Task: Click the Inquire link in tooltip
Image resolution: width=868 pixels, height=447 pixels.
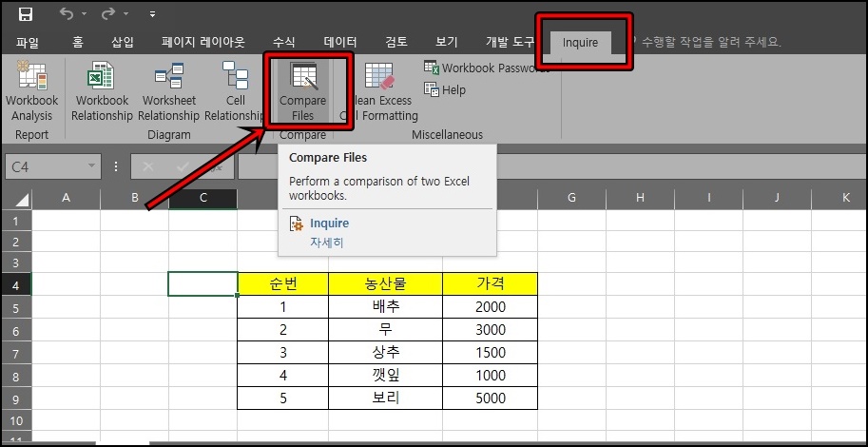Action: [x=329, y=223]
